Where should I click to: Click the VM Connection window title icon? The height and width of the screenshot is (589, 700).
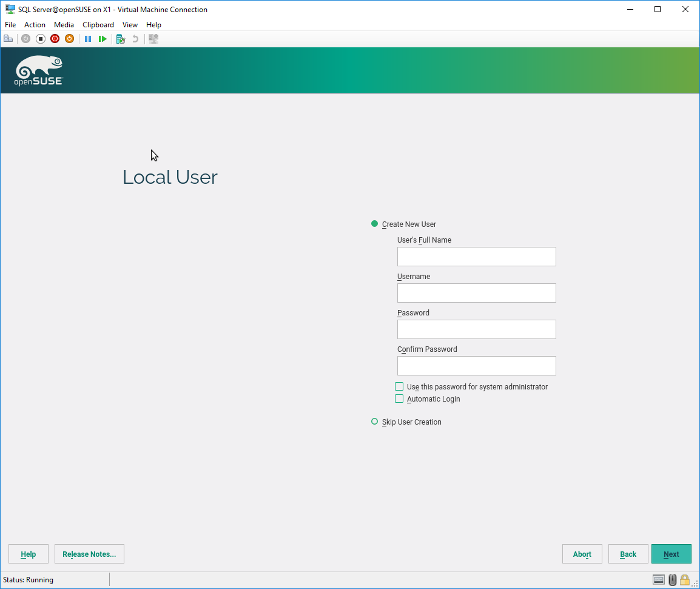pos(10,9)
